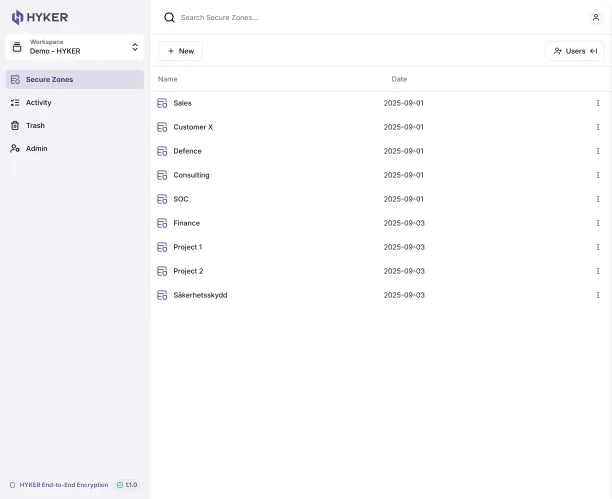Click the Finance date 2025-09-03
Screen dimensions: 612x499
[x=404, y=223]
